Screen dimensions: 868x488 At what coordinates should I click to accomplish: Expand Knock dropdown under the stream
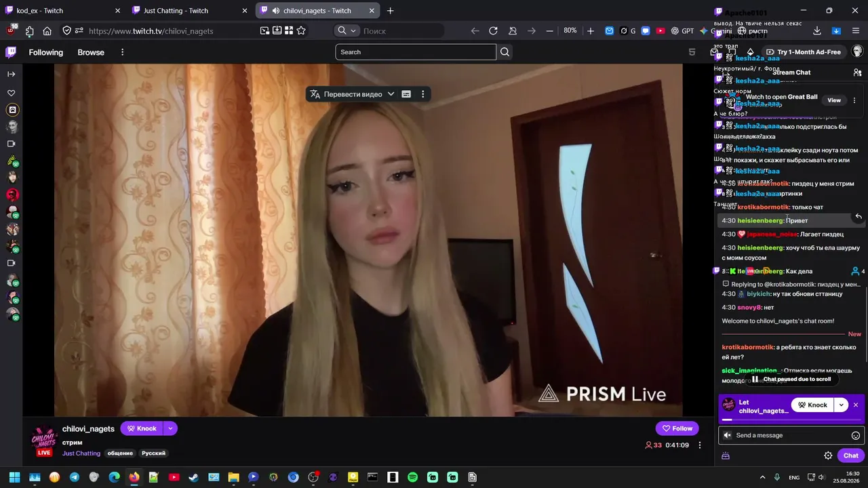[170, 428]
